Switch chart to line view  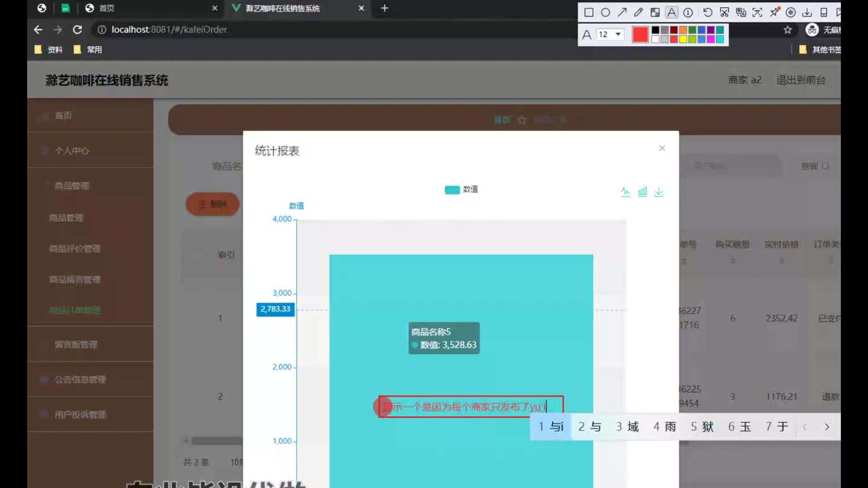(626, 192)
